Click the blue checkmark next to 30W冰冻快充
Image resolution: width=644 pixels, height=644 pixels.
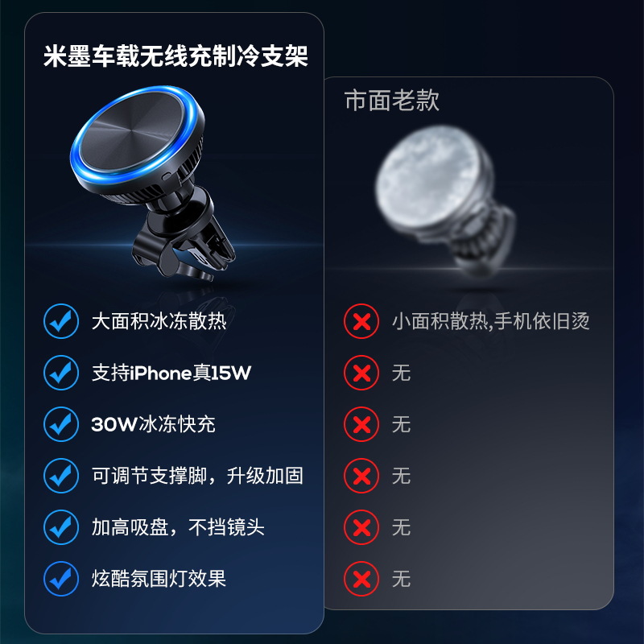61,424
